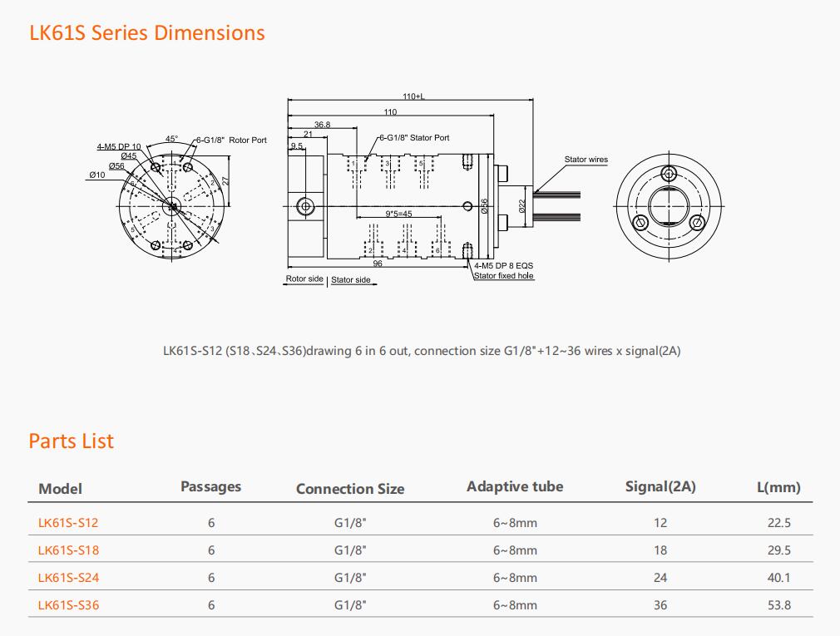Click the 'Rotor side' label
This screenshot has height=636, width=840.
(304, 279)
